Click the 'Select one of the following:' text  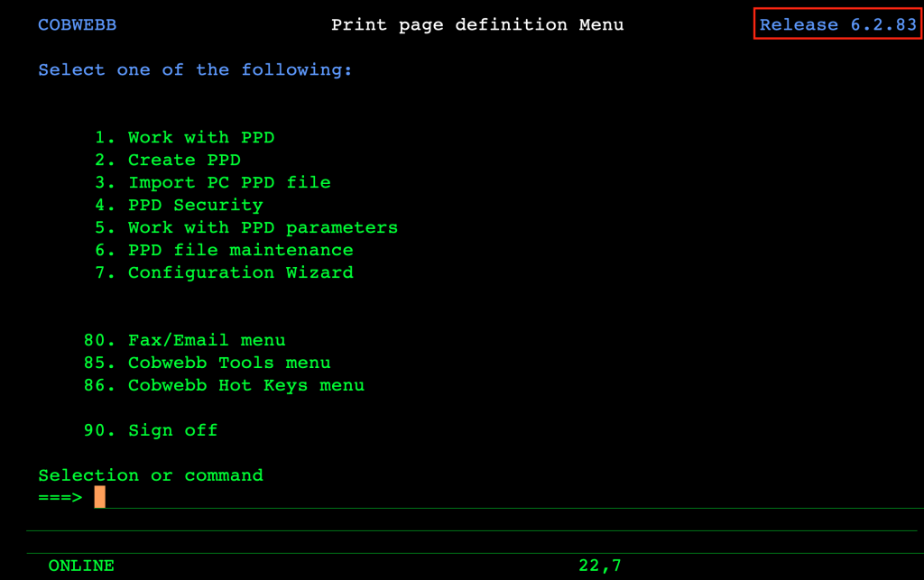tap(195, 69)
